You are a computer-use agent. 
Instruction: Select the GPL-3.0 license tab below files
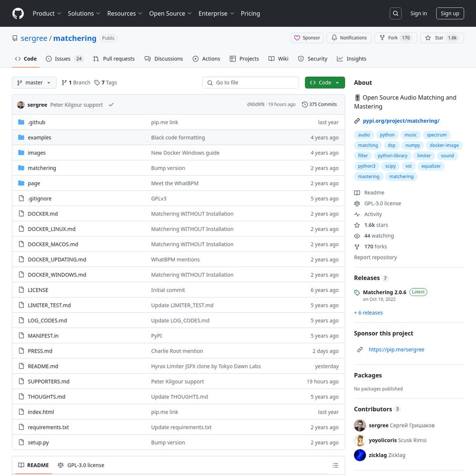(x=81, y=465)
